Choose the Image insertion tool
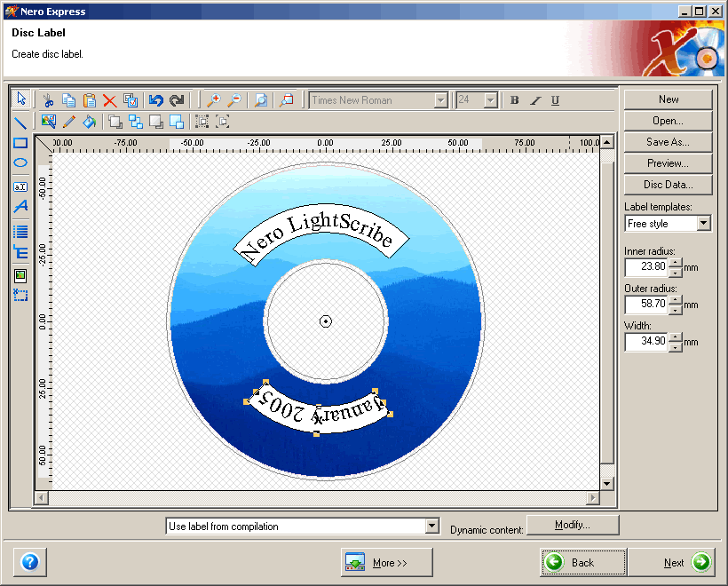728x586 pixels. 20,275
